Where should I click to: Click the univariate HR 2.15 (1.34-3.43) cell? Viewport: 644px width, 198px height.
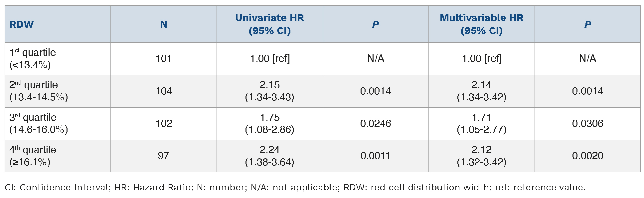click(269, 91)
